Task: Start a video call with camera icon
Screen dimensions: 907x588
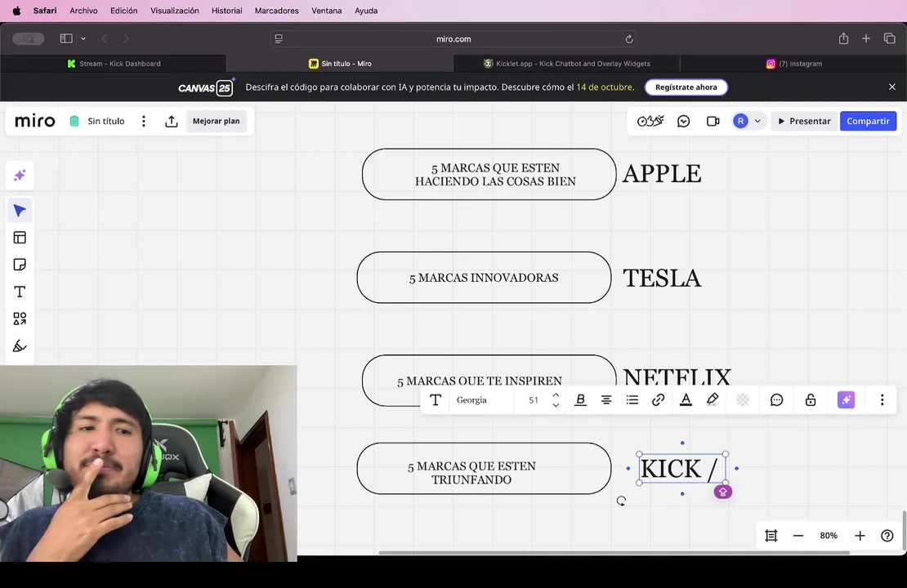Action: coord(713,121)
